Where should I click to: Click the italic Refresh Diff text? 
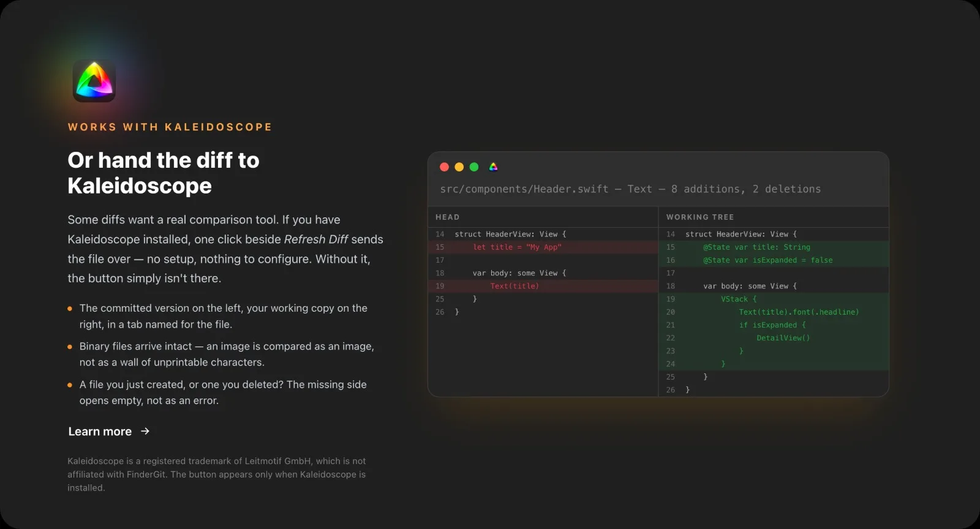316,239
